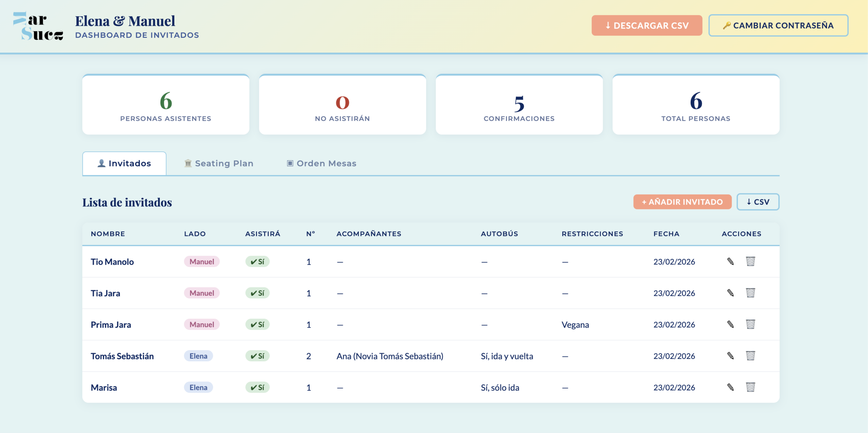Viewport: 868px width, 433px height.
Task: Click the edit pencil for Tia Jara
Action: [x=730, y=293]
